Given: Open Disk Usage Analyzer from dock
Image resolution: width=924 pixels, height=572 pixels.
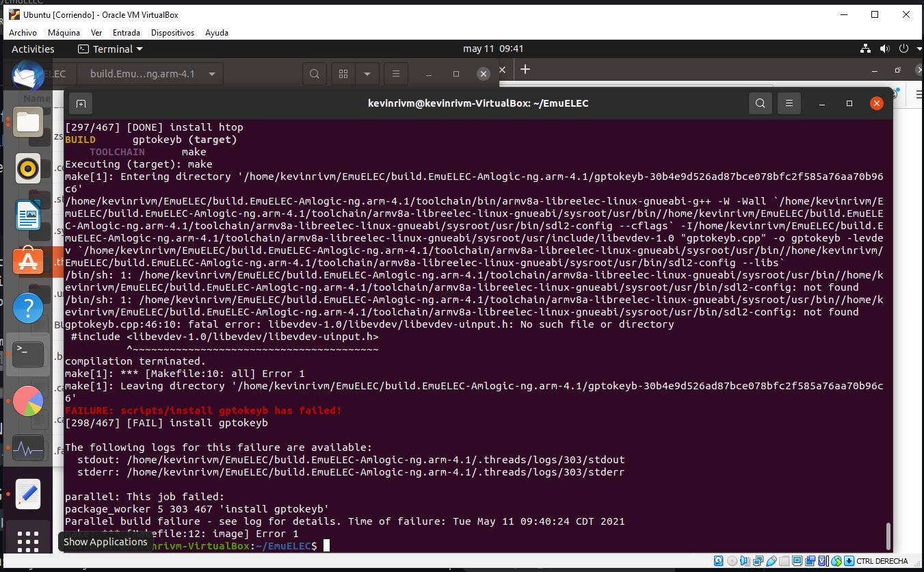Looking at the screenshot, I should click(x=28, y=401).
